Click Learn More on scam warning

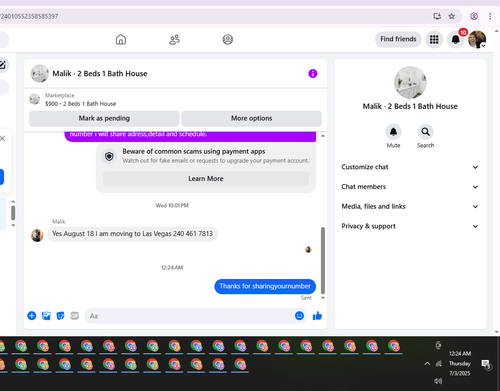click(x=206, y=179)
